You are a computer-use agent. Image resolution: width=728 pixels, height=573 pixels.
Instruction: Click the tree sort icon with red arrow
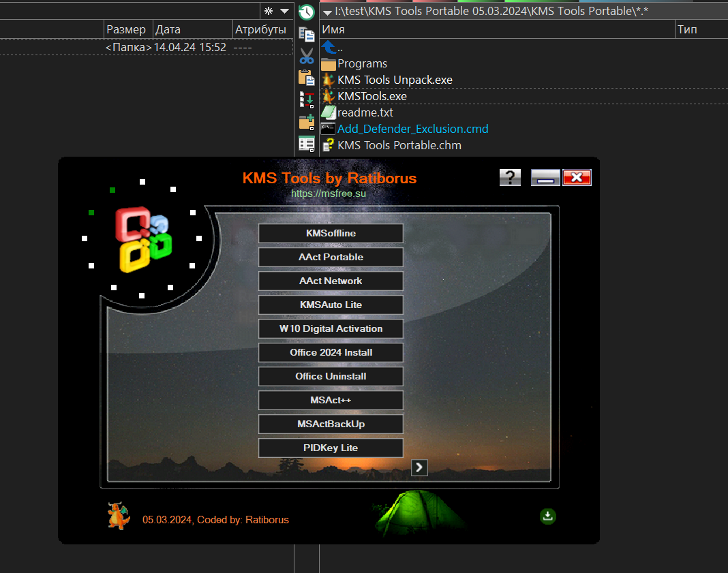[307, 99]
